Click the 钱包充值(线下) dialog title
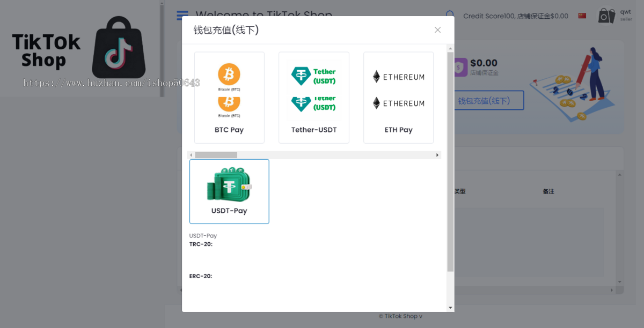 (x=226, y=30)
